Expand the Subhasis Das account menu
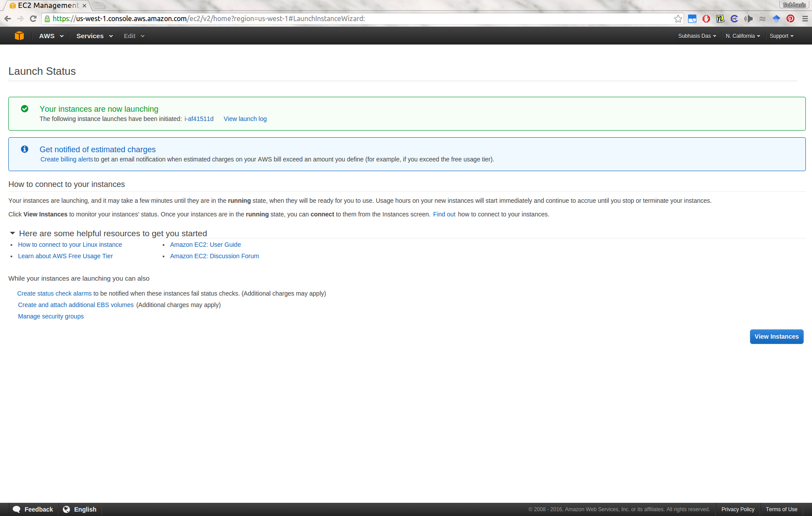The width and height of the screenshot is (812, 516). (697, 36)
